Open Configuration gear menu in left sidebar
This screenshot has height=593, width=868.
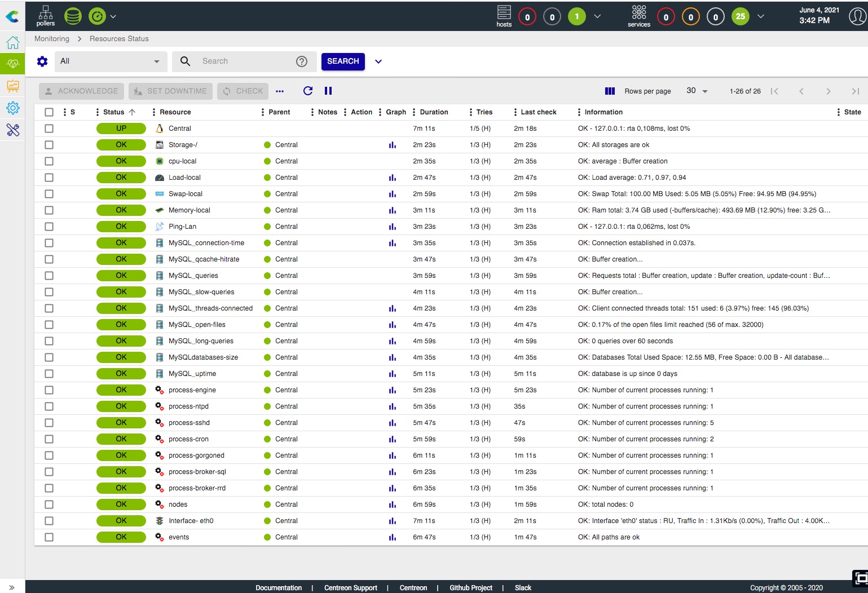12,108
